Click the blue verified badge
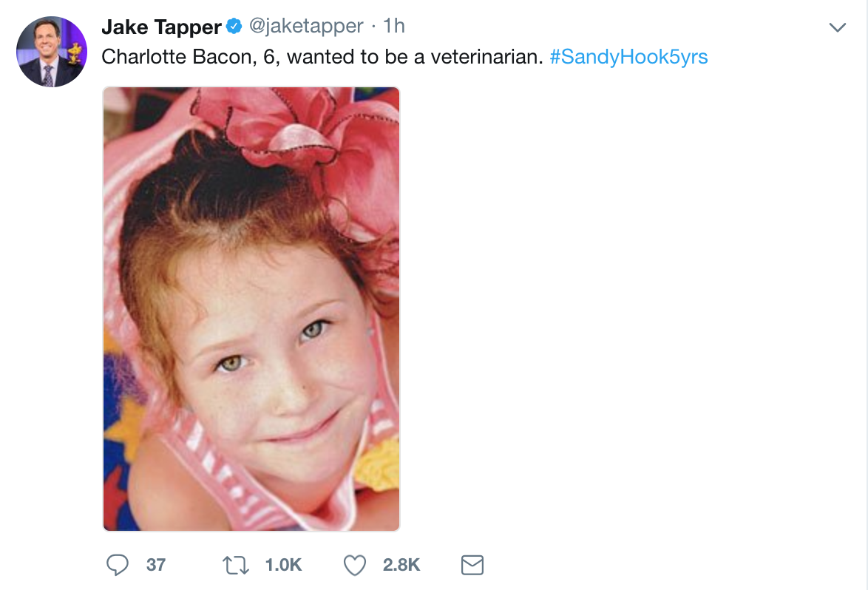This screenshot has height=590, width=868. tap(234, 27)
